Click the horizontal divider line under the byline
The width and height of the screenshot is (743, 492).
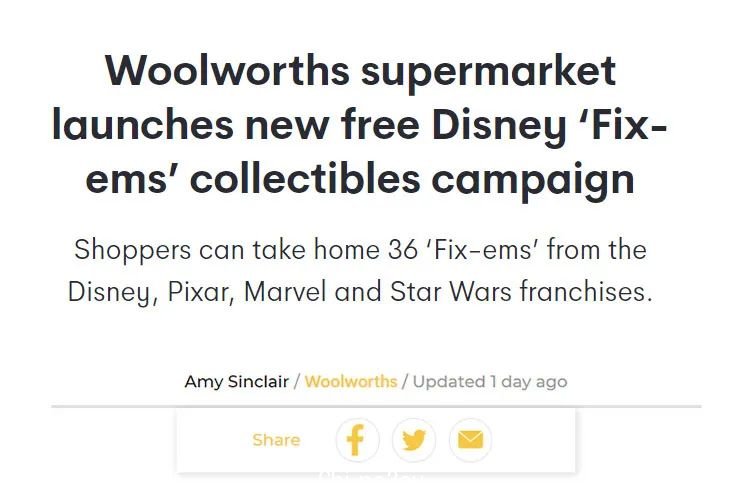pos(376,406)
